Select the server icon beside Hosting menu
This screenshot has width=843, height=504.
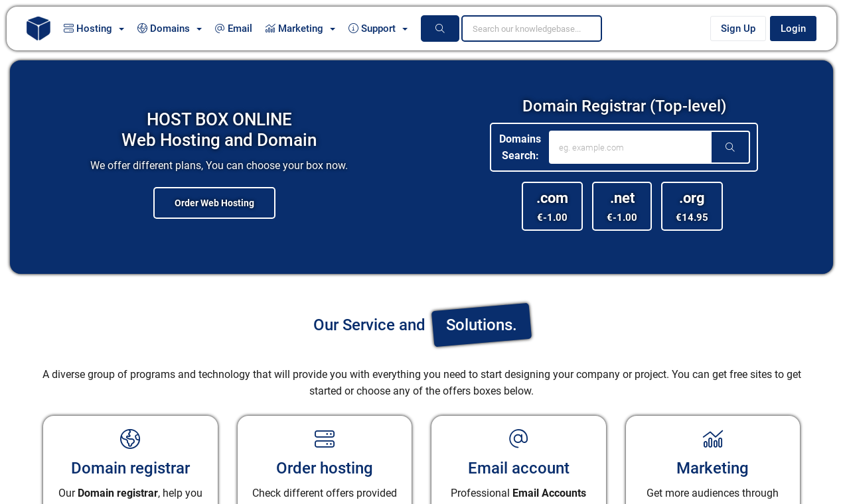(68, 27)
